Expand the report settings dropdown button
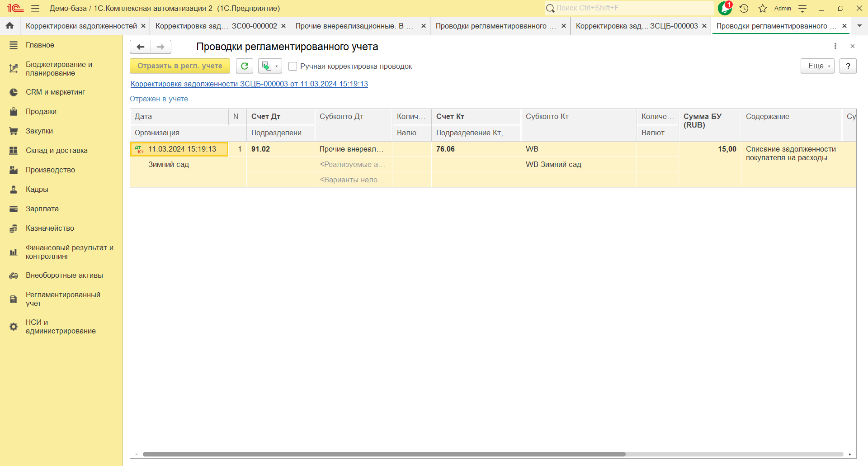868x466 pixels. pyautogui.click(x=270, y=66)
